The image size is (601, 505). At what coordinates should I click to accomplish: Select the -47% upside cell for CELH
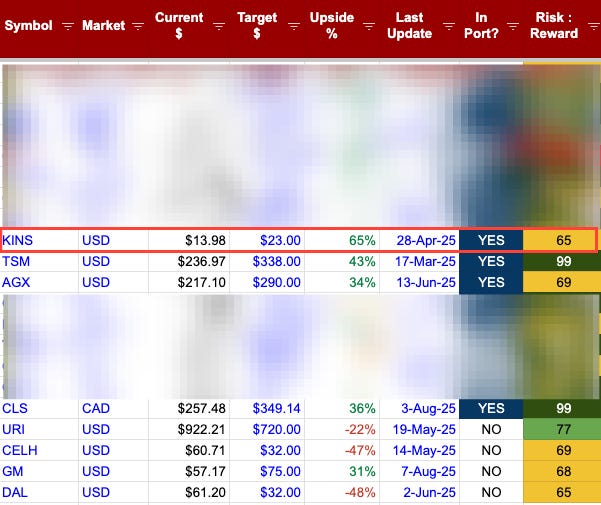pyautogui.click(x=342, y=450)
